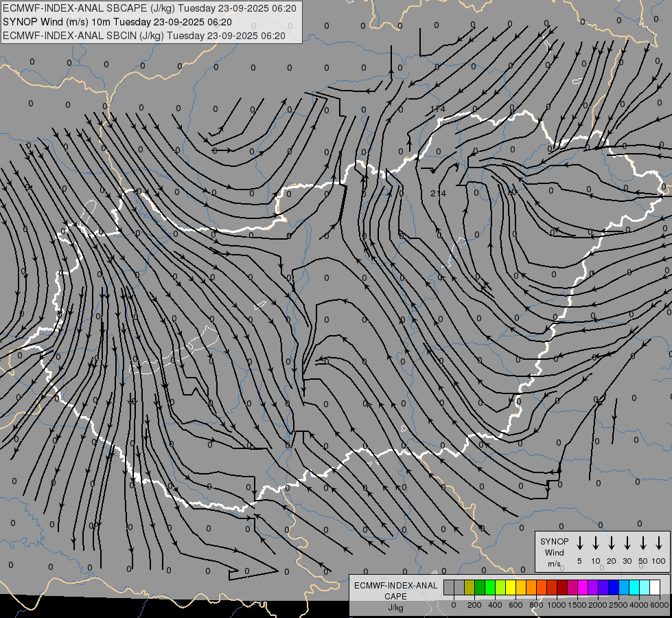Click the 1000 scale value label
This screenshot has width=672, height=618.
(557, 605)
